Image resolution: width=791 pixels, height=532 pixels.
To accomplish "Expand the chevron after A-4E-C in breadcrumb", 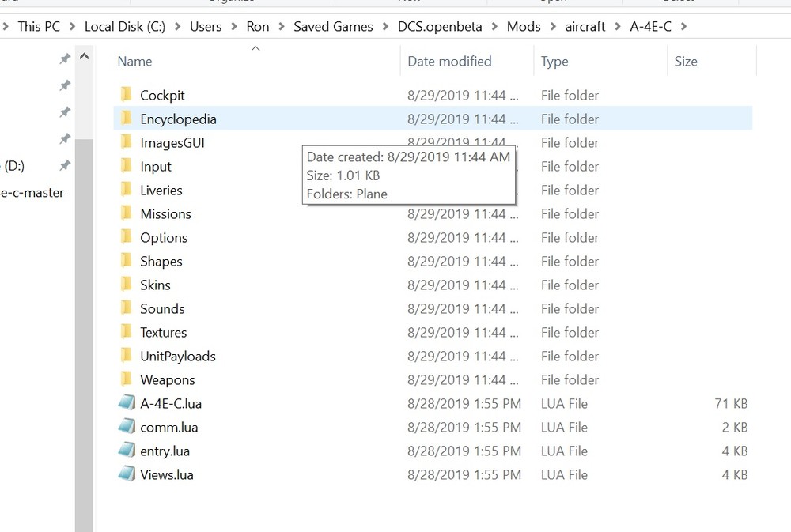I will pyautogui.click(x=683, y=27).
